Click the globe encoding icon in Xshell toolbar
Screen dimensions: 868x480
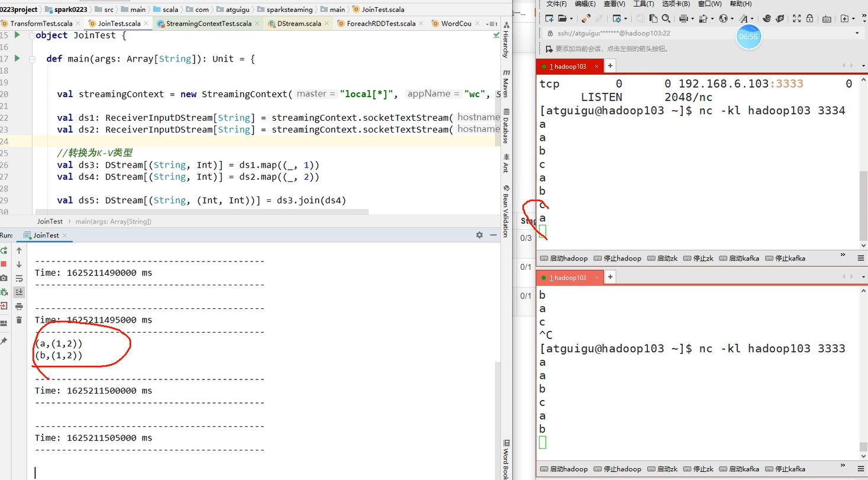pos(724,18)
